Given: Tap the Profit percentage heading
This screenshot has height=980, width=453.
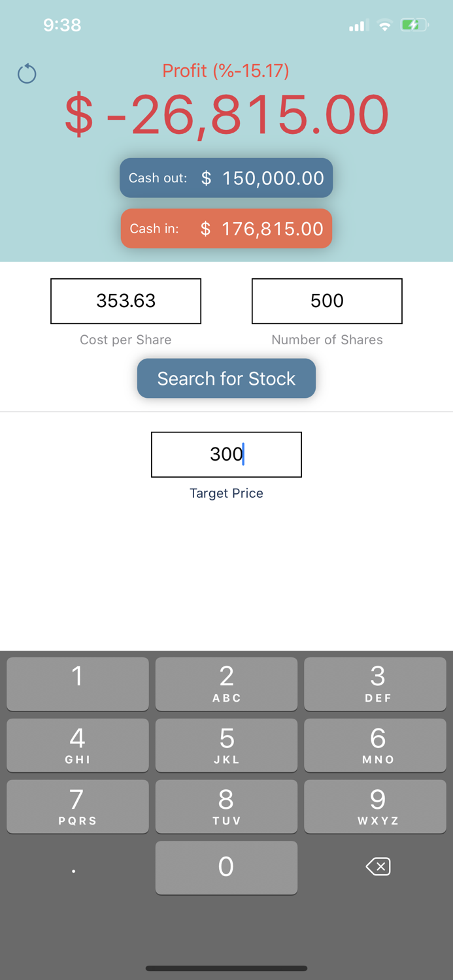Looking at the screenshot, I should tap(226, 71).
